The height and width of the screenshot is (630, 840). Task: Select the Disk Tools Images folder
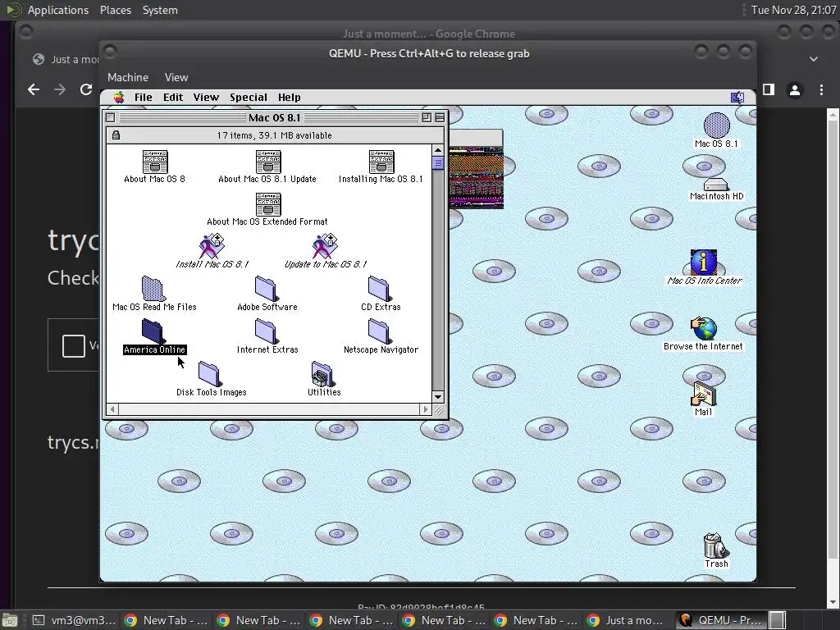click(x=209, y=374)
